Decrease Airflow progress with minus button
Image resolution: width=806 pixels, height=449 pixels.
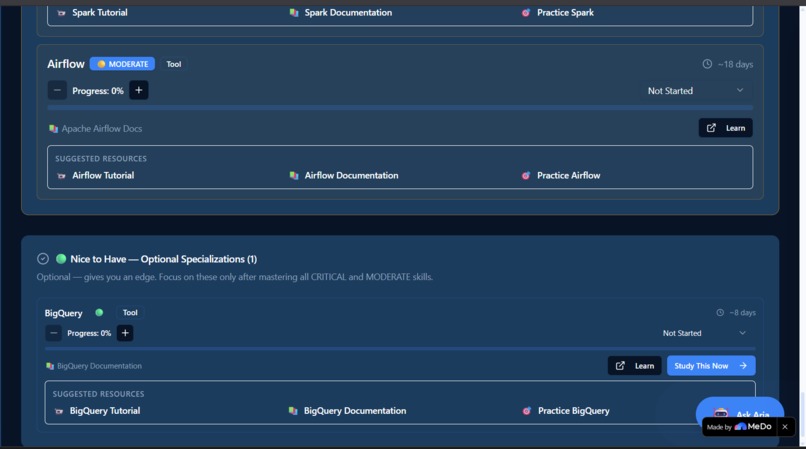point(57,91)
